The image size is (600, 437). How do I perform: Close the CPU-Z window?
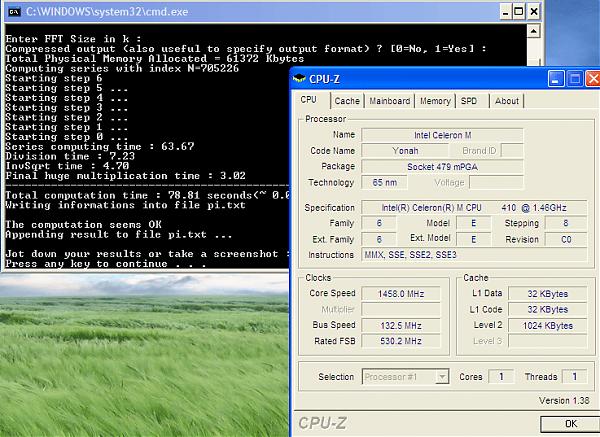pyautogui.click(x=593, y=79)
